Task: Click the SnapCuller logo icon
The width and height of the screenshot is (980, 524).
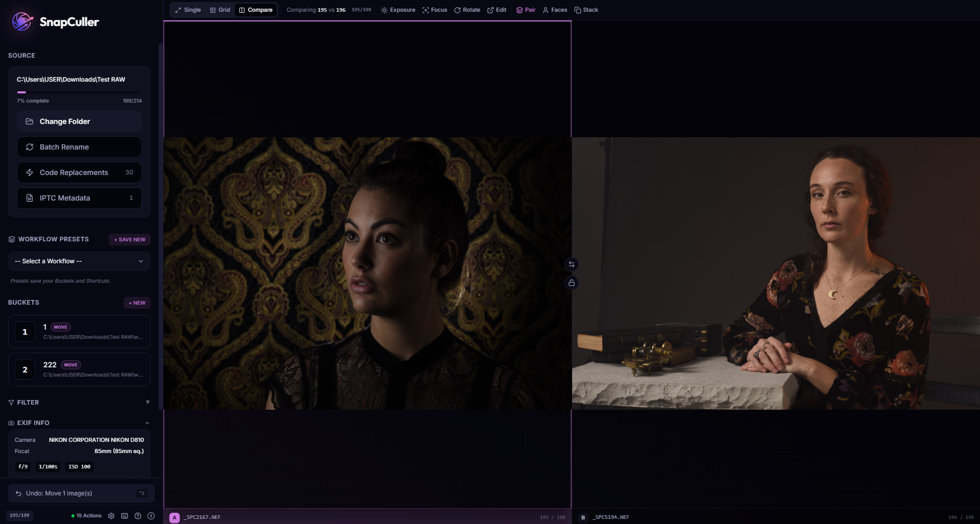Action: click(22, 21)
